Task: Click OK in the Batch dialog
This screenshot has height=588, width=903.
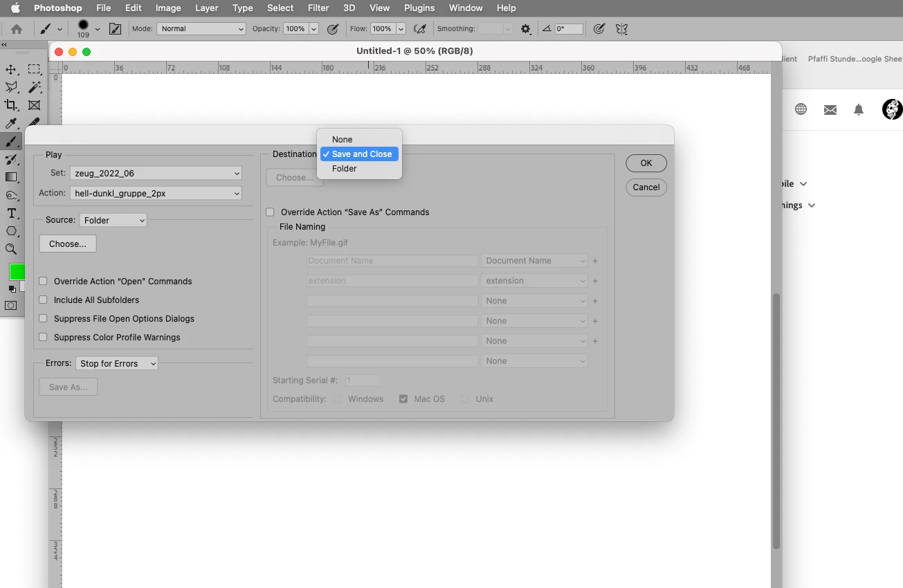Action: click(646, 163)
